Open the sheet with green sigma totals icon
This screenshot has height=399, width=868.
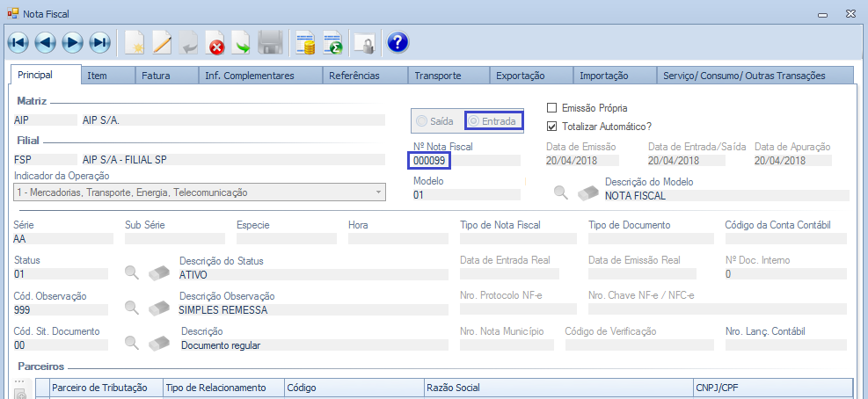(x=334, y=42)
